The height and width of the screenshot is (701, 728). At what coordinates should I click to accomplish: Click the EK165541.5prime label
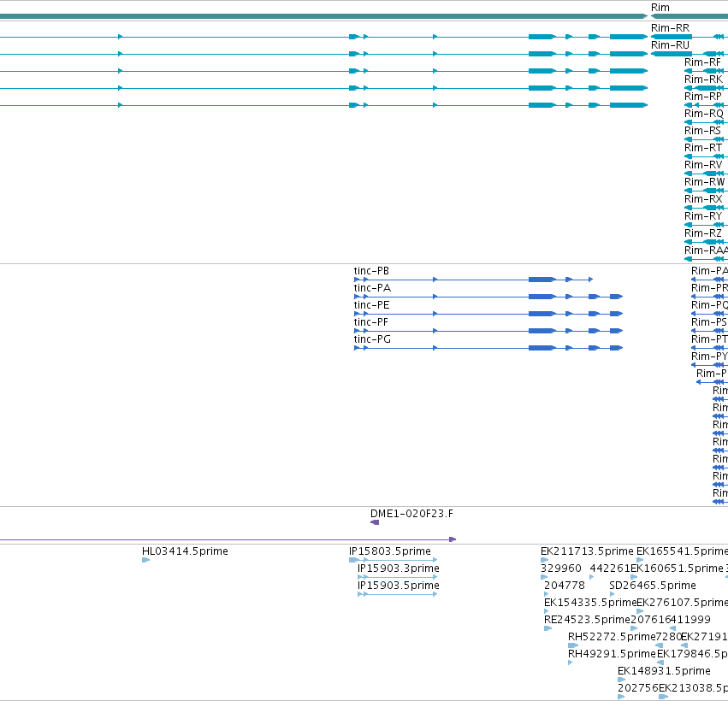(x=682, y=551)
